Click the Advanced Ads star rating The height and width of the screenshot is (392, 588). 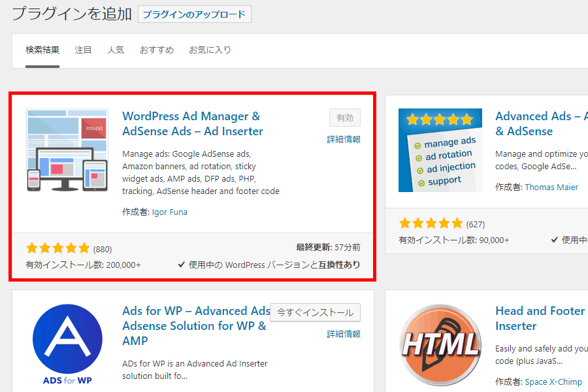pos(431,224)
